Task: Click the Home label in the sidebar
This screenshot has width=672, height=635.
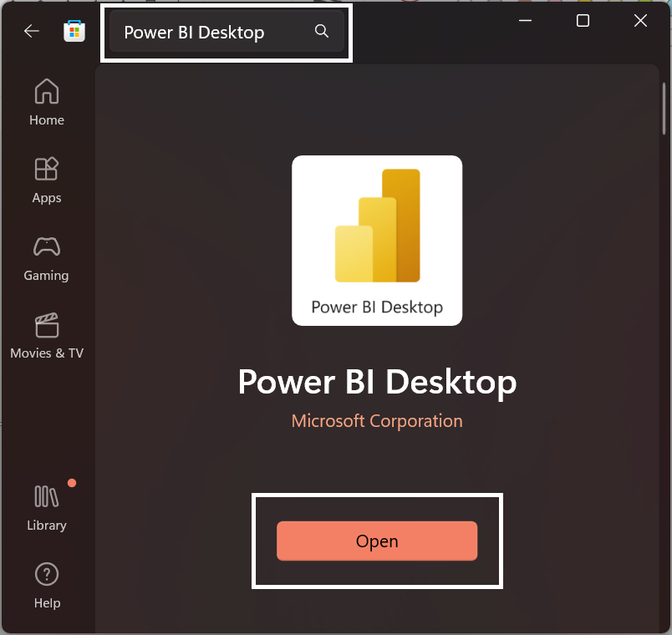Action: [x=46, y=119]
